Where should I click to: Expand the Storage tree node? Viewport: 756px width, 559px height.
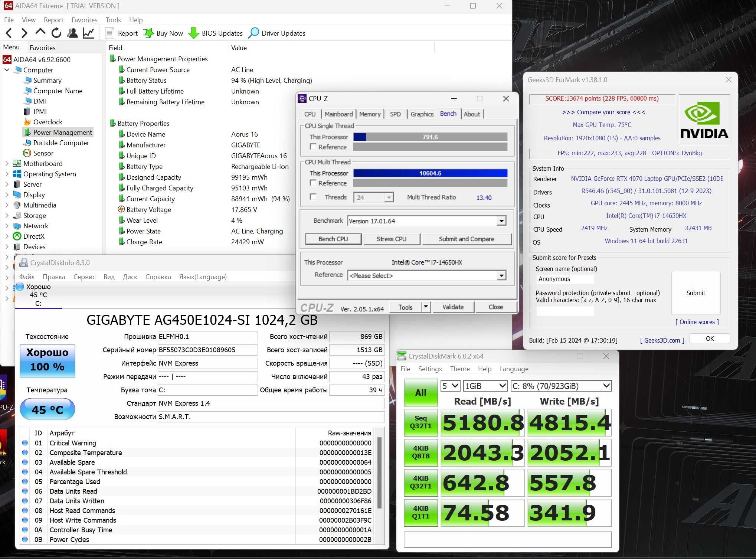pos(7,215)
